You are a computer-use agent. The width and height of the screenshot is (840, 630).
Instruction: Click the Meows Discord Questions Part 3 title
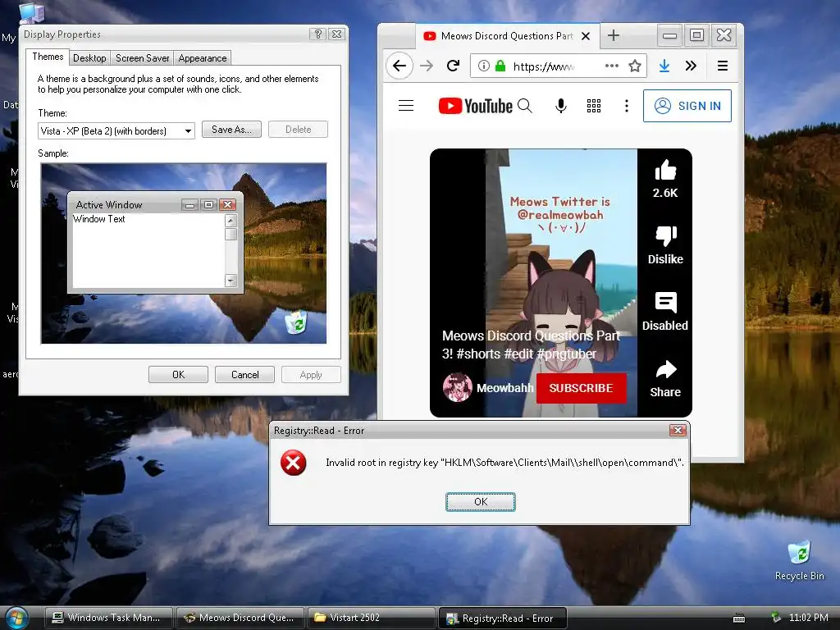point(531,345)
